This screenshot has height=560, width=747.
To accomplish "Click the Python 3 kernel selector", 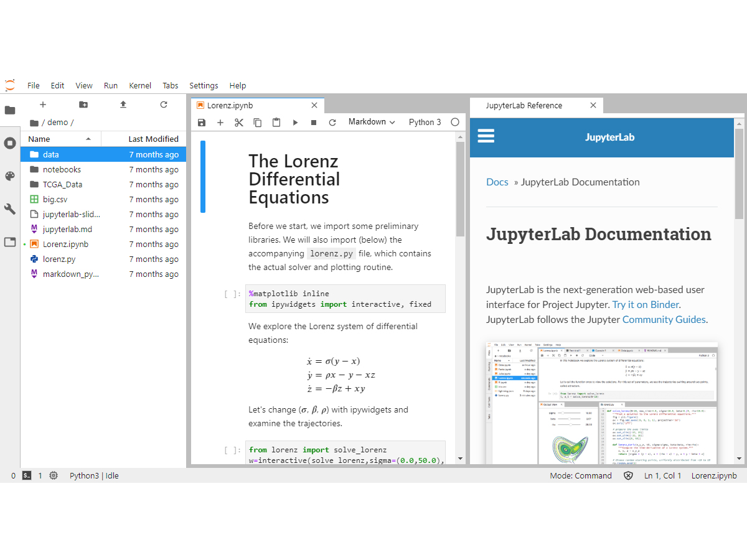I will [x=425, y=122].
